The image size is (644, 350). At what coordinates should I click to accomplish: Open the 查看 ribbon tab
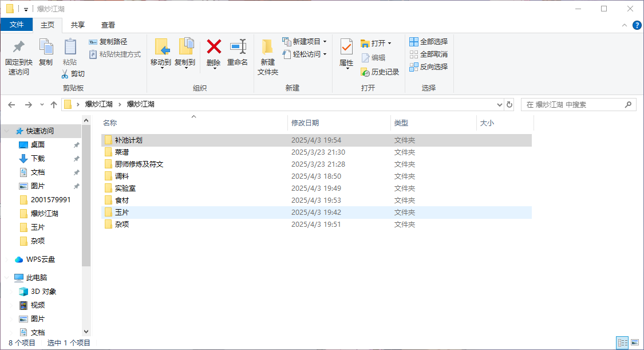coord(108,25)
